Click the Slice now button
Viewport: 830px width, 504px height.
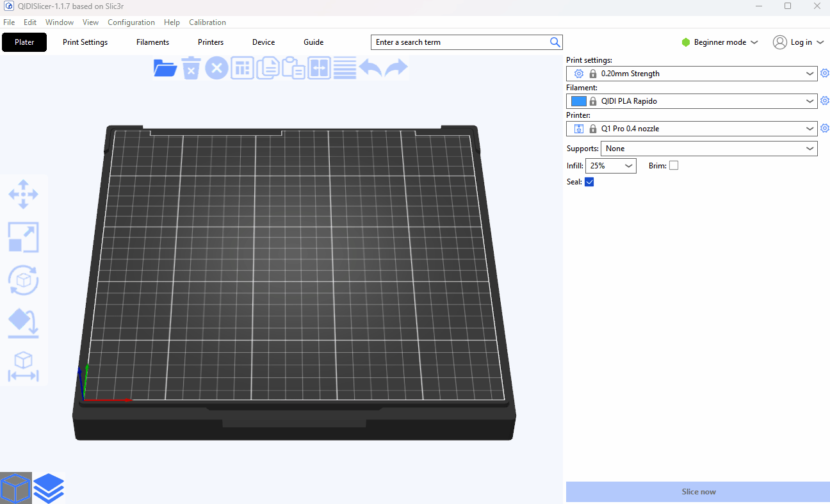coord(698,492)
